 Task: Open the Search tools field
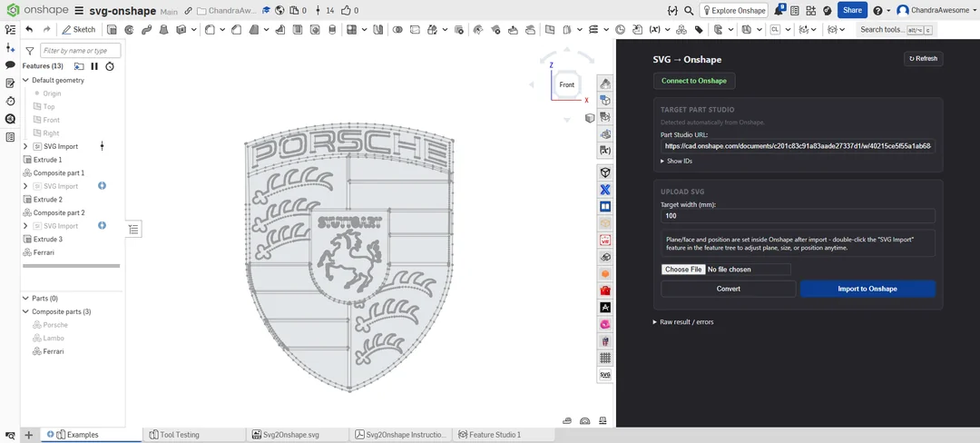pyautogui.click(x=895, y=29)
